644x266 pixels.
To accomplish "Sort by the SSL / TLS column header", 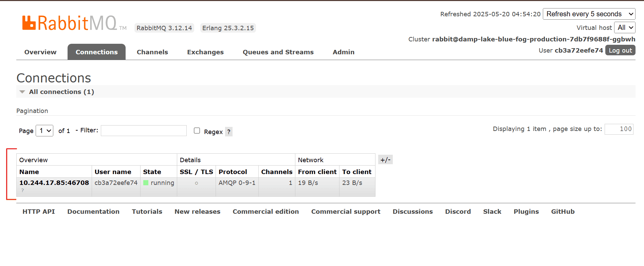I will point(196,172).
